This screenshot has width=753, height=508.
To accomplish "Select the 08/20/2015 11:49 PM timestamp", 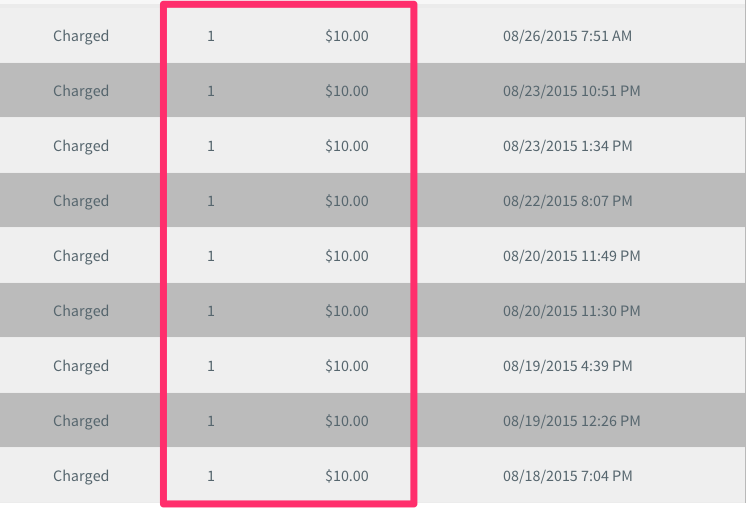I will click(x=571, y=256).
